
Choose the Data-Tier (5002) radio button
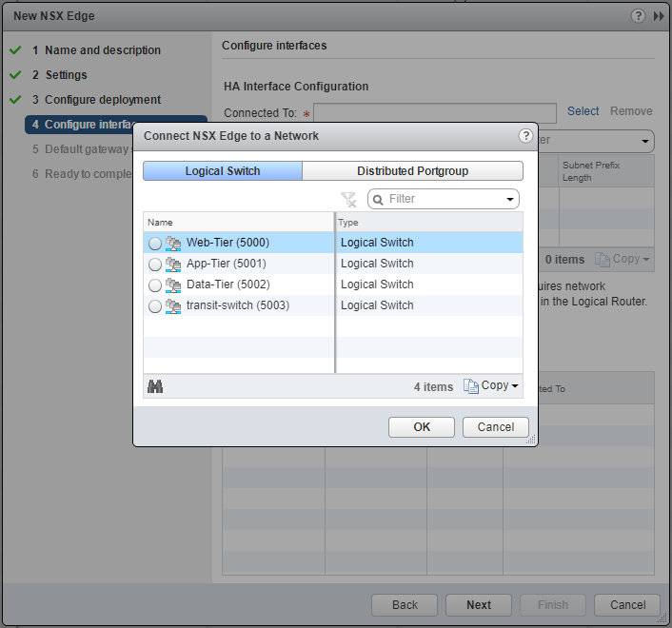(155, 285)
